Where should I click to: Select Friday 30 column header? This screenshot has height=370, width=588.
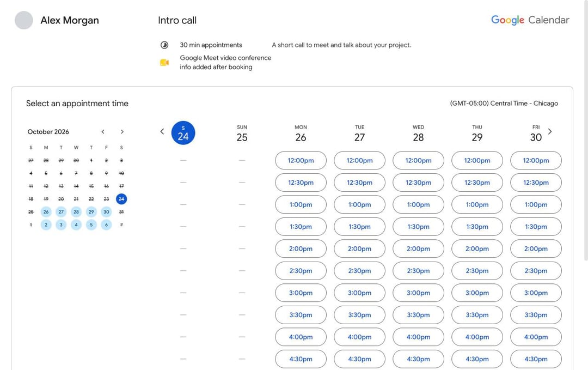click(x=536, y=134)
